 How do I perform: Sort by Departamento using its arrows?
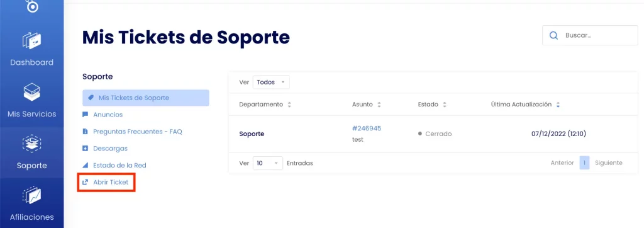point(289,105)
